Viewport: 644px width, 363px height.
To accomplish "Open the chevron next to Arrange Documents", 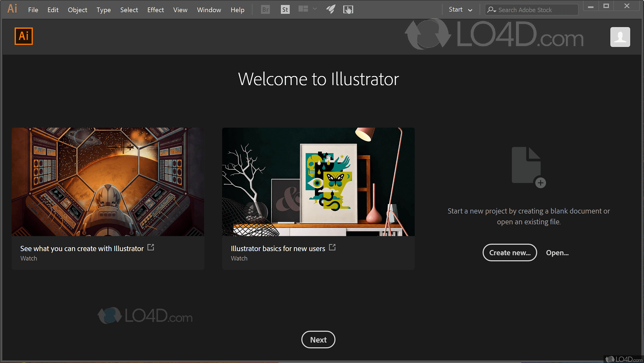I will (x=315, y=9).
